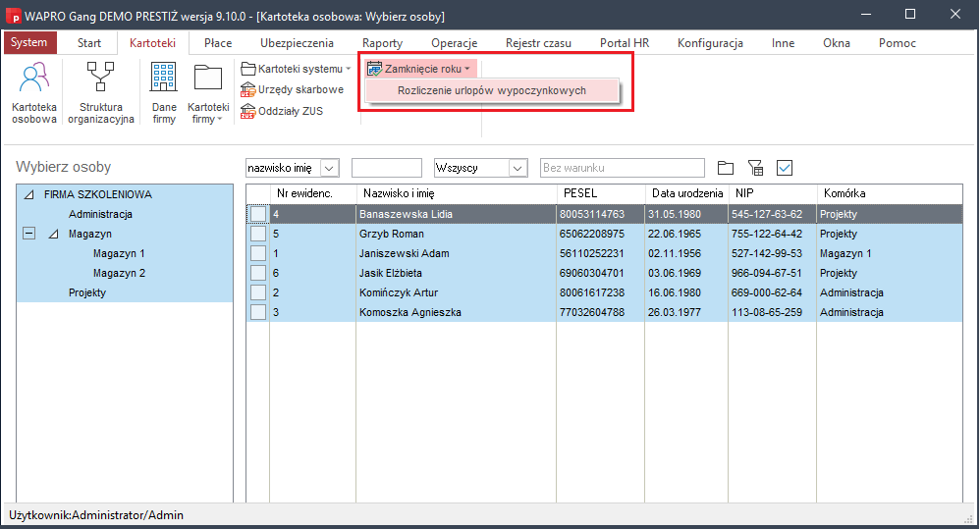Viewport: 980px width, 529px height.
Task: Tick checkbox for Banaszewska Lidia
Action: pyautogui.click(x=257, y=214)
